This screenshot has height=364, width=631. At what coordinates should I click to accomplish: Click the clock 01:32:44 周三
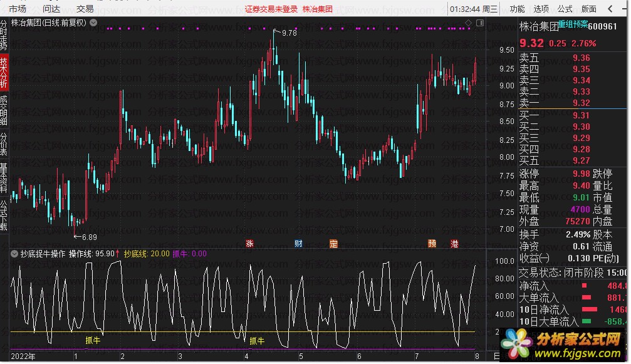point(474,9)
